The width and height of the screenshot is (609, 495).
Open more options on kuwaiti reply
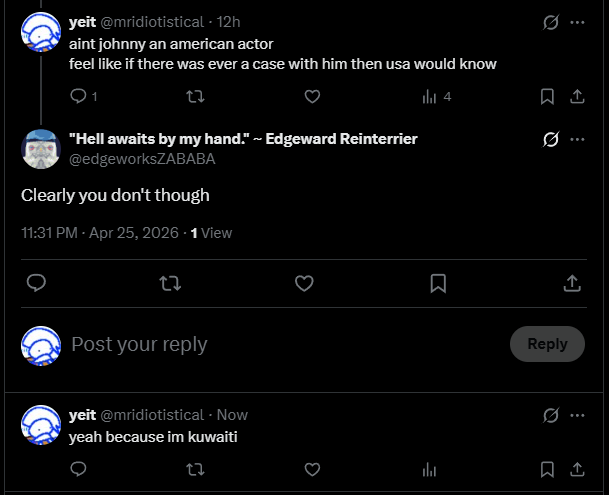tap(577, 414)
